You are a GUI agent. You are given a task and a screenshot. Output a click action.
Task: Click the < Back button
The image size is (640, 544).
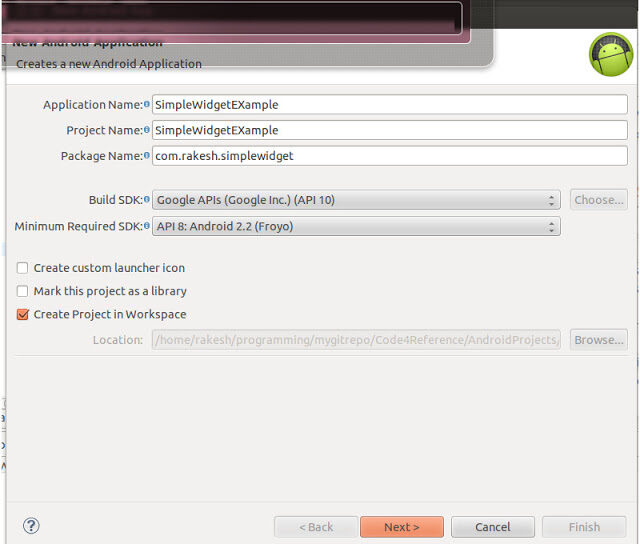315,527
